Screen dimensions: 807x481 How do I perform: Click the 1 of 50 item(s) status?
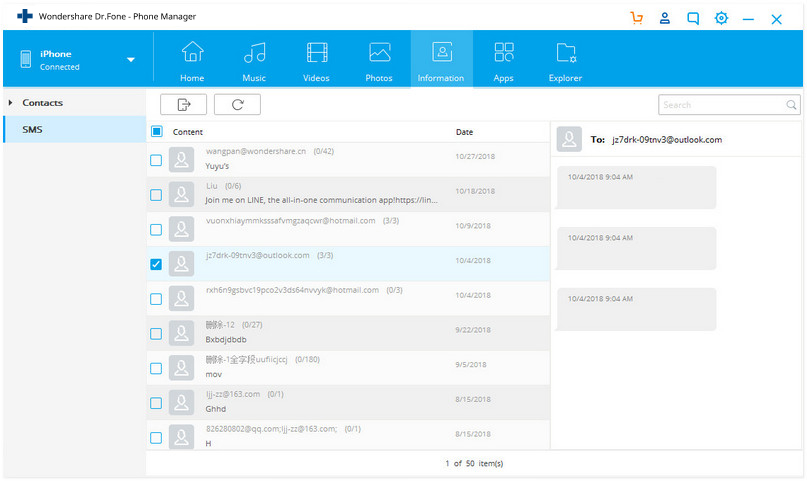tap(474, 464)
